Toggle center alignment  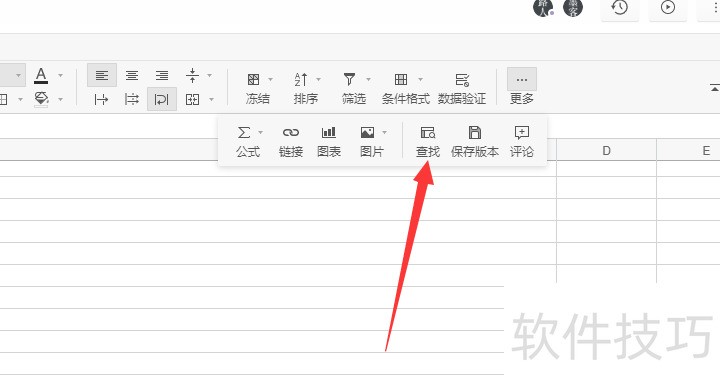click(132, 75)
